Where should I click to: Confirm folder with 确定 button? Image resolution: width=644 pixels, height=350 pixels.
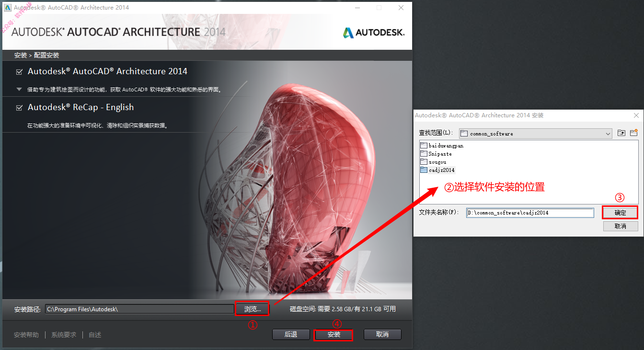tap(621, 213)
